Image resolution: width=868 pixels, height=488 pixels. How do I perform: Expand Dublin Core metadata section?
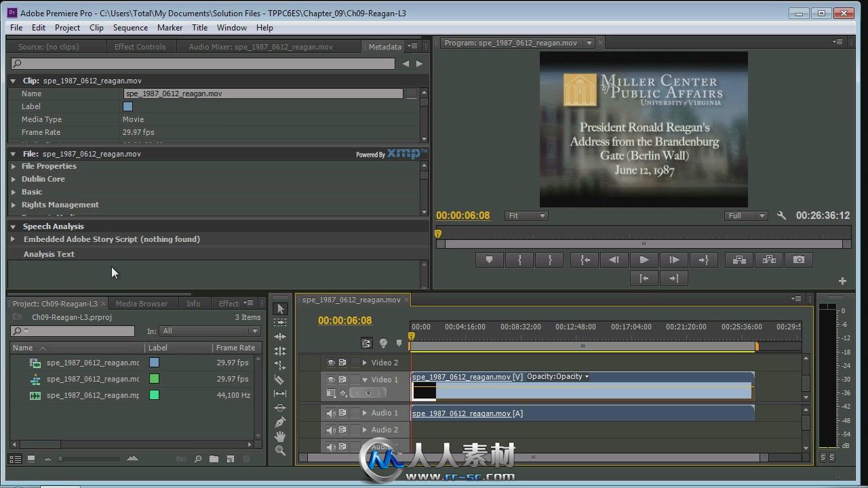(14, 179)
